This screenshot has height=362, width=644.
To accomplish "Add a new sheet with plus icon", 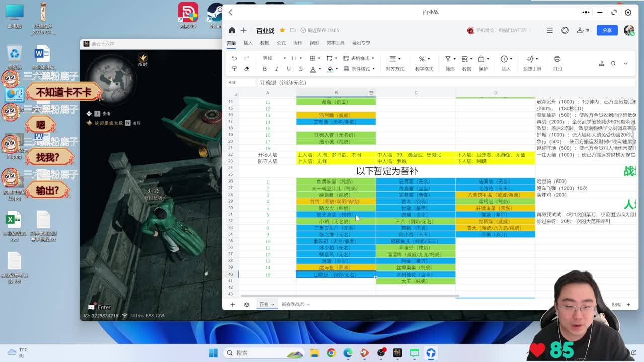I will point(232,305).
